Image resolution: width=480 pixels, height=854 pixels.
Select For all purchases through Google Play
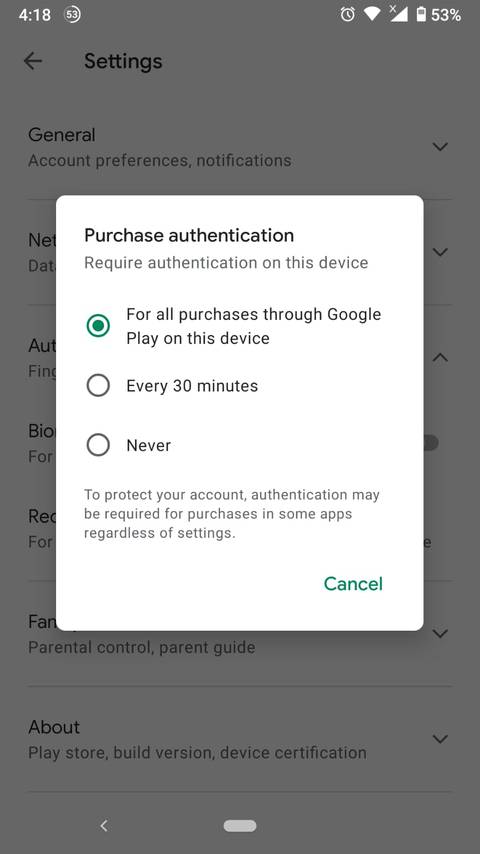(x=234, y=326)
